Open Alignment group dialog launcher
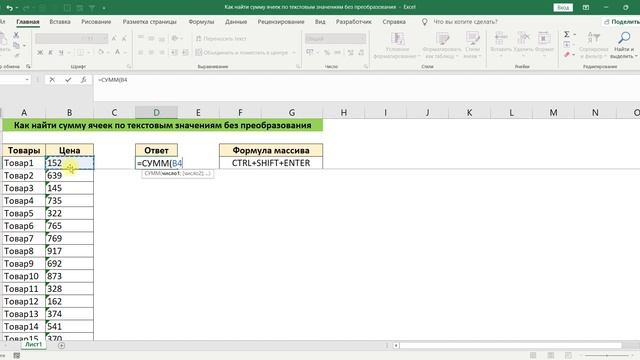640x360 pixels. 298,66
